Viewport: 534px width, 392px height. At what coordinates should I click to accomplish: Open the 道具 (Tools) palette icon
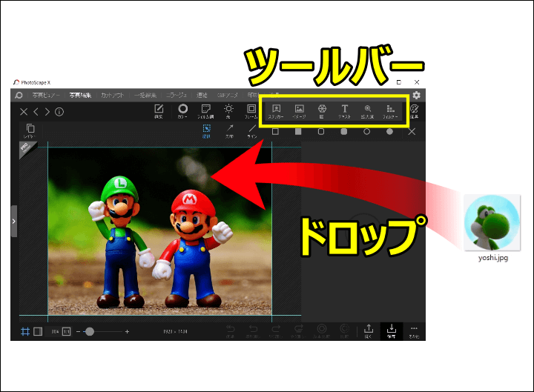pyautogui.click(x=414, y=111)
